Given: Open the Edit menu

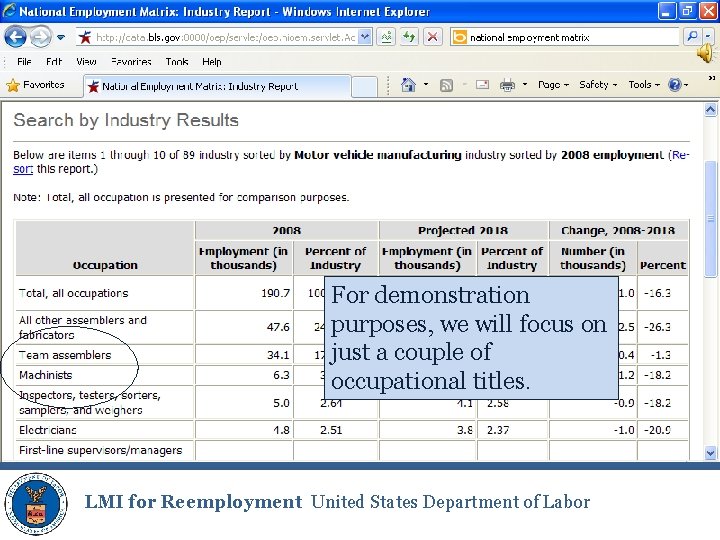Looking at the screenshot, I should tap(54, 62).
